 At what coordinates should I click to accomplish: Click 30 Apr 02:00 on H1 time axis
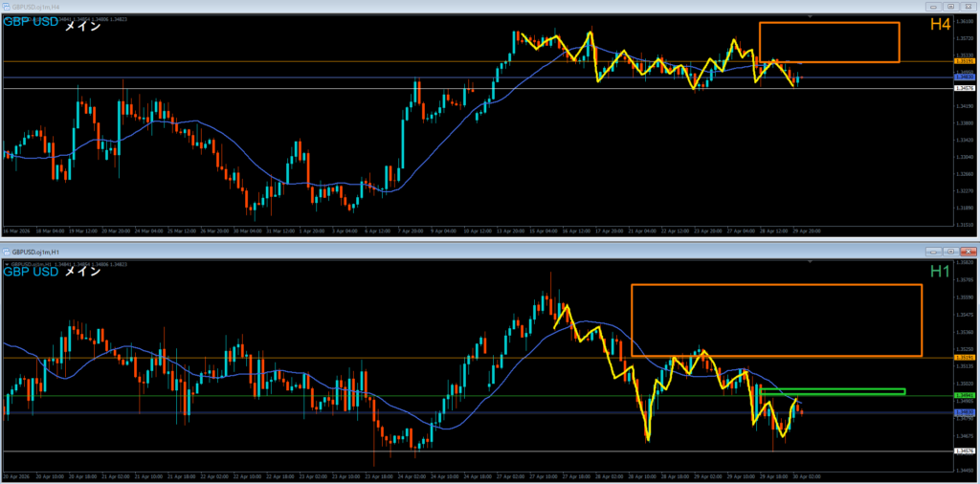coord(807,476)
